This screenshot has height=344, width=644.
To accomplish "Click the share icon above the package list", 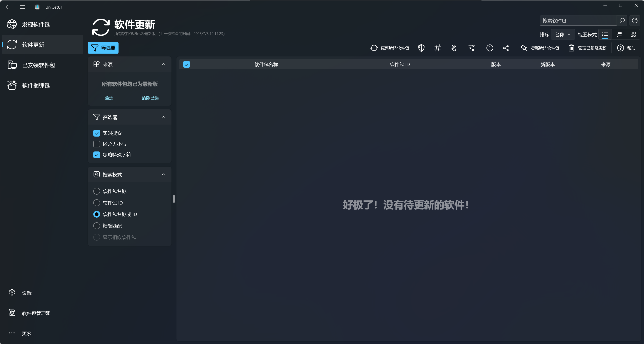I will pos(506,48).
